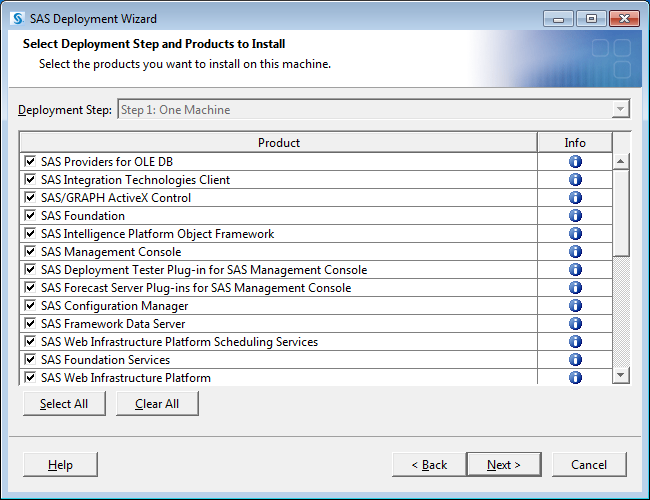Open info for SAS Providers for OLE DB

575,161
